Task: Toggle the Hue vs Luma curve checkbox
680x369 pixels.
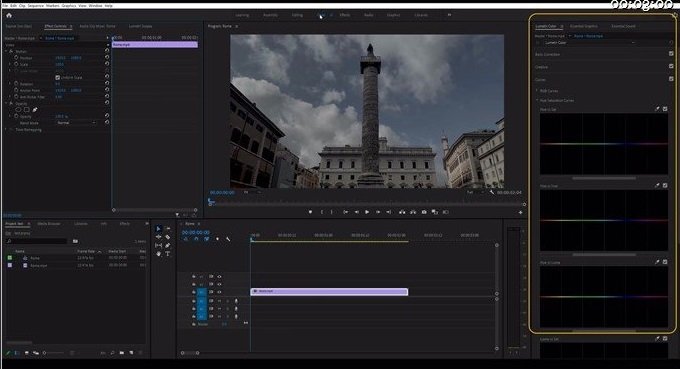Action: 665,262
